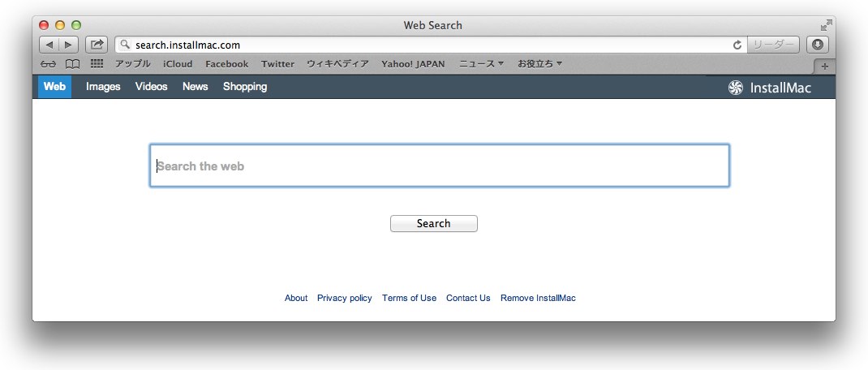
Task: Open the ウィキペディア bookmark
Action: point(337,64)
